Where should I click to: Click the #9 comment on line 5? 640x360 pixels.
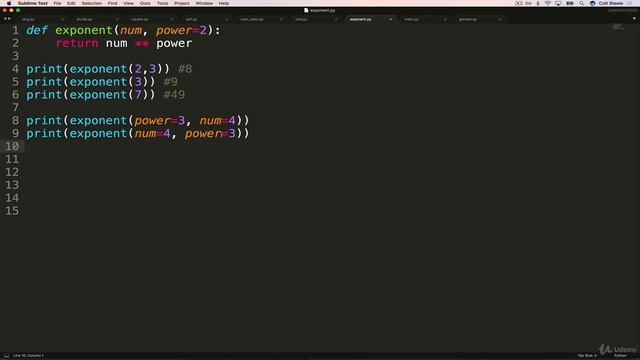pos(170,82)
